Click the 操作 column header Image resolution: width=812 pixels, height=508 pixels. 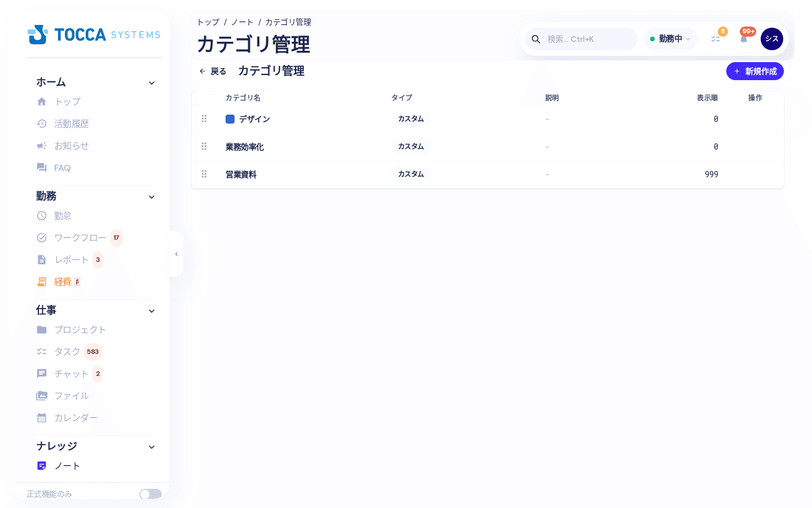755,98
